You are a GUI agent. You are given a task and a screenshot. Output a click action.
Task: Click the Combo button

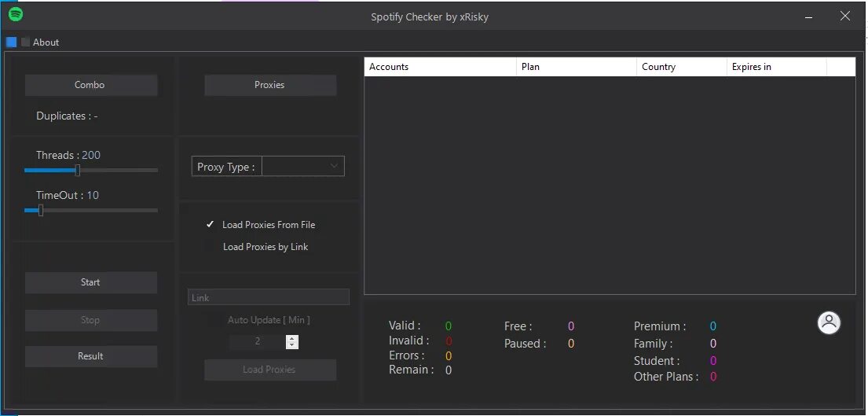pyautogui.click(x=91, y=85)
